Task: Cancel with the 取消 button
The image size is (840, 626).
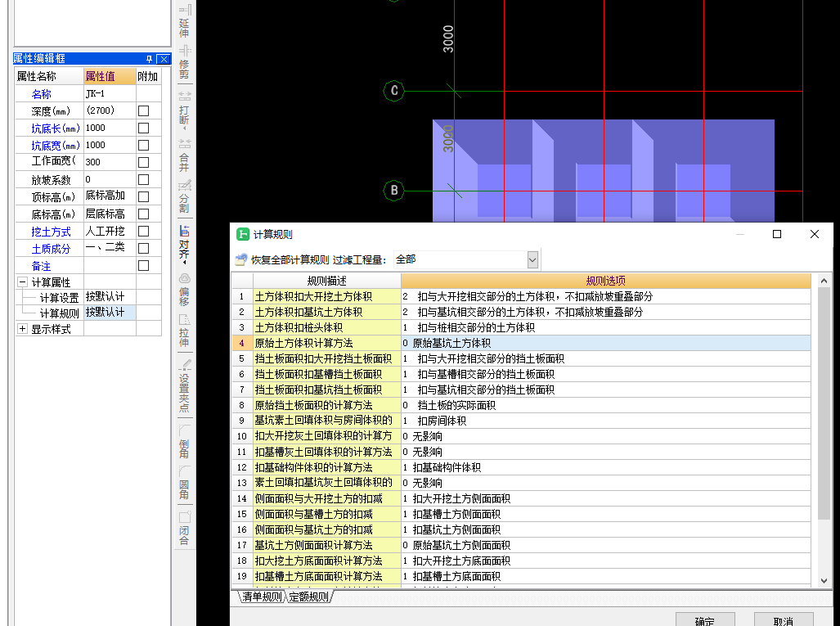Action: [784, 620]
